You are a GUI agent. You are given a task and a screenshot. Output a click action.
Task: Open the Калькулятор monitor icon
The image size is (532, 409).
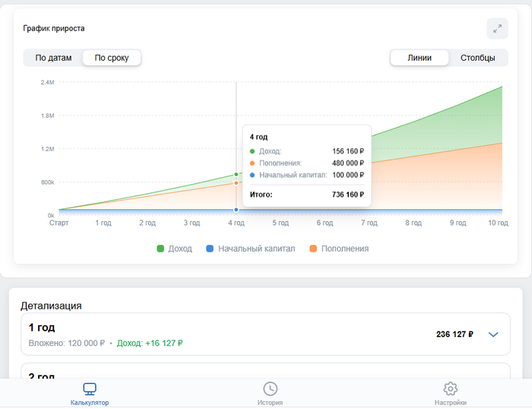pos(90,389)
